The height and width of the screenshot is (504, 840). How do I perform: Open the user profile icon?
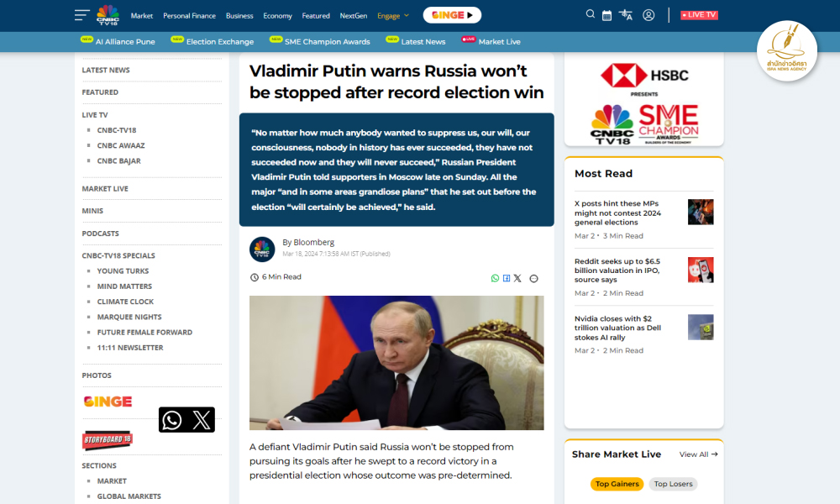coord(648,15)
